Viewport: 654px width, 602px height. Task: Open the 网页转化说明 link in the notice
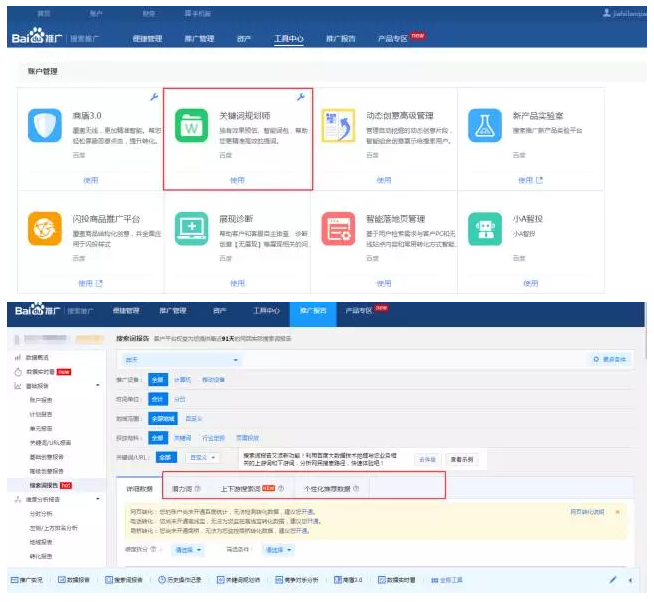(587, 512)
